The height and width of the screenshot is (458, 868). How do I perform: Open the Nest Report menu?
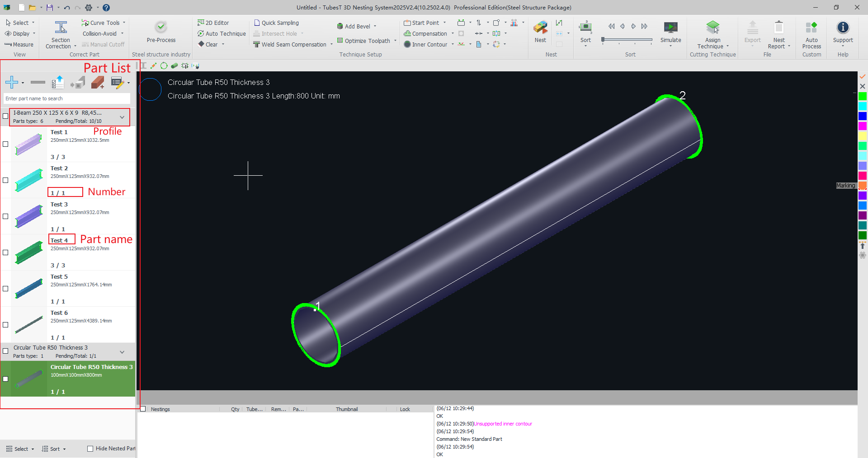pos(778,35)
